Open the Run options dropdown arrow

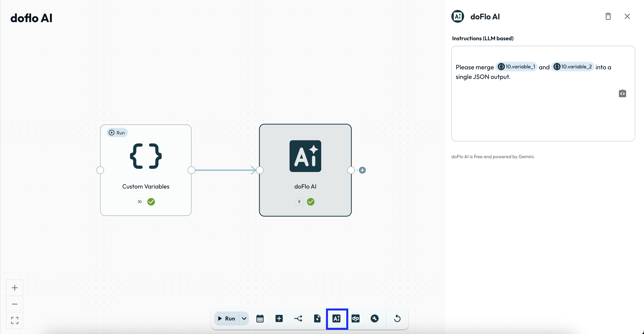(244, 318)
